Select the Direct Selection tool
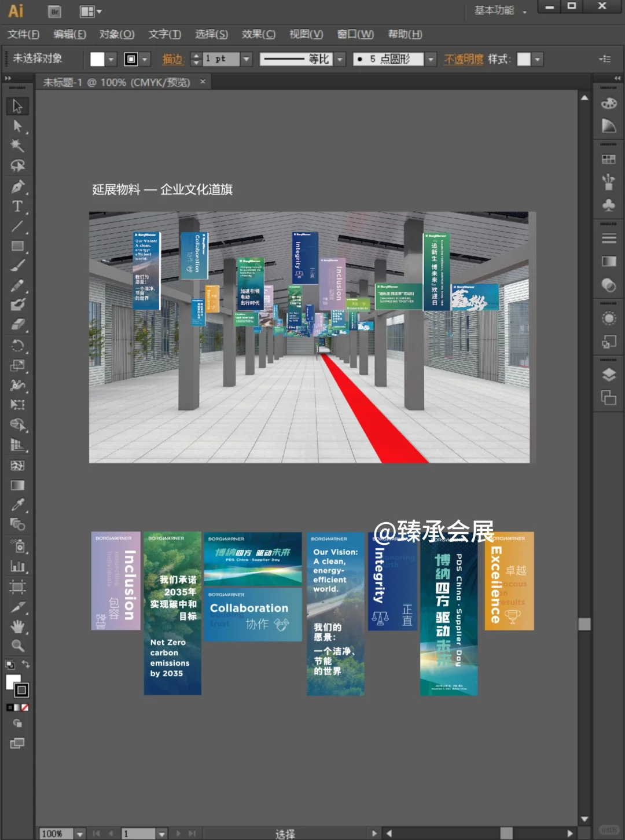 click(17, 126)
